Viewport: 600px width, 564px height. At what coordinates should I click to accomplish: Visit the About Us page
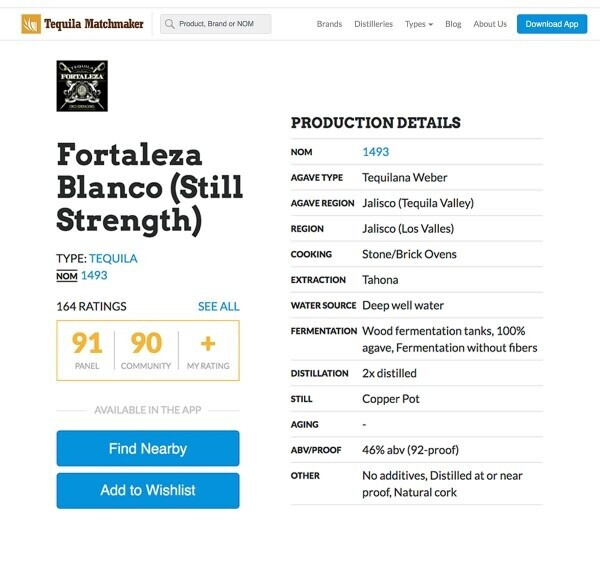point(490,24)
